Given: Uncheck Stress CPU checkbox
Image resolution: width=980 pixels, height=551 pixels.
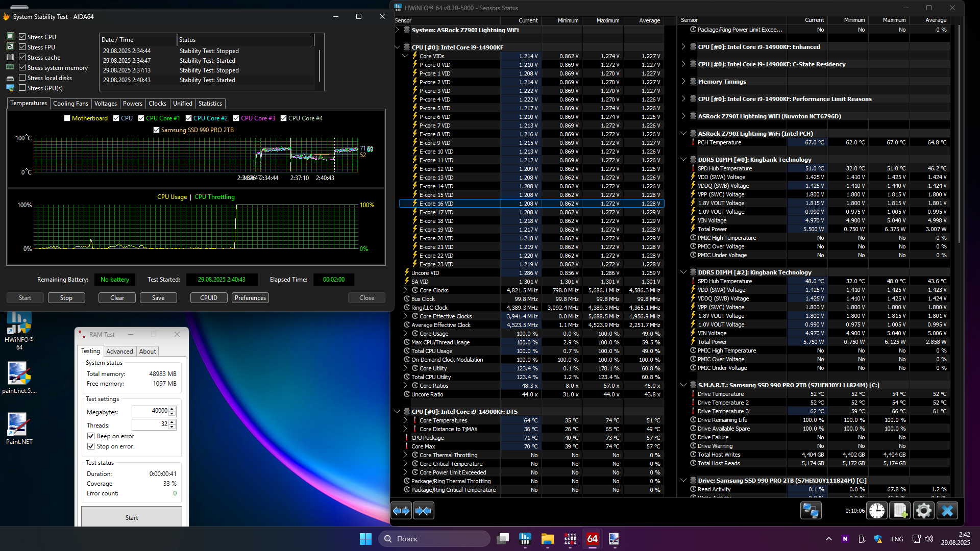Looking at the screenshot, I should point(22,37).
